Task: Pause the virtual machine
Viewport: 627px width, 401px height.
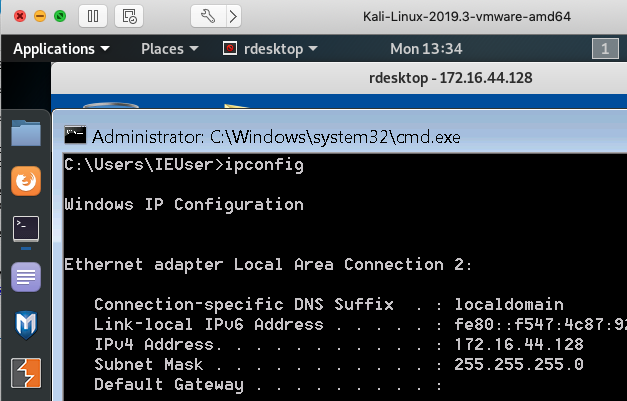Action: tap(93, 16)
